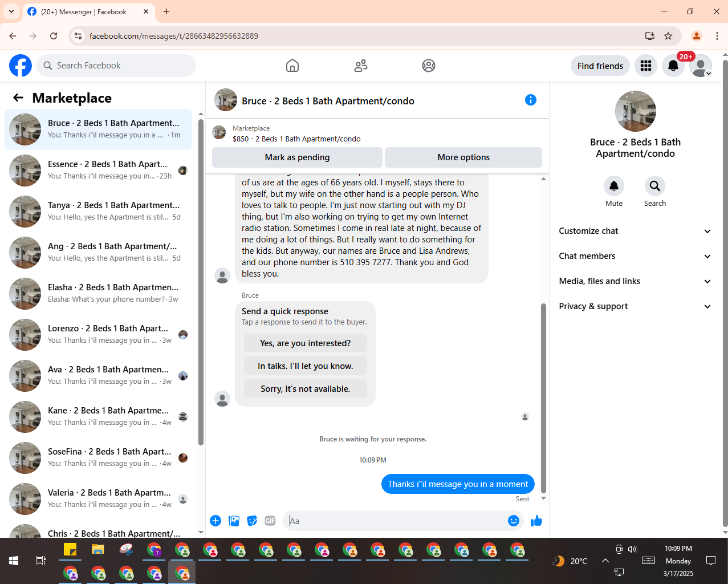
Task: Click the Find friends button
Action: tap(600, 66)
